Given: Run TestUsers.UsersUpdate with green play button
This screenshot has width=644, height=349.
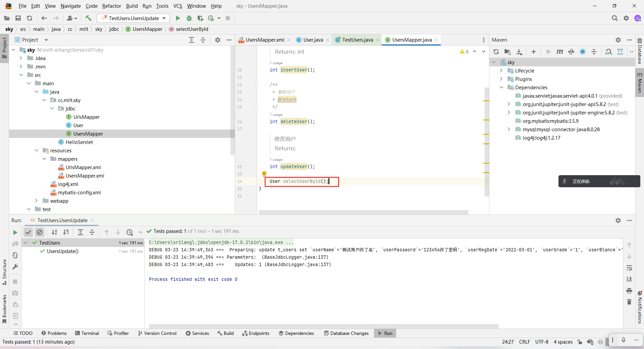Looking at the screenshot, I should (x=178, y=18).
